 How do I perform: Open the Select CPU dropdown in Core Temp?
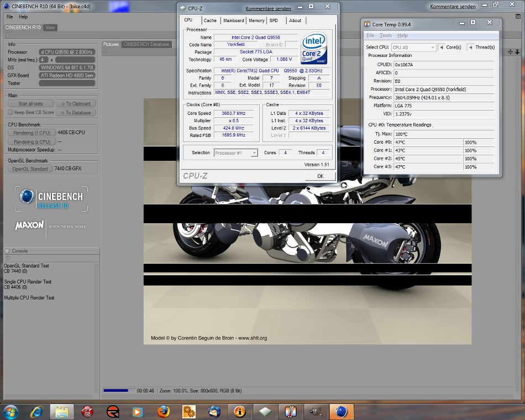point(414,47)
